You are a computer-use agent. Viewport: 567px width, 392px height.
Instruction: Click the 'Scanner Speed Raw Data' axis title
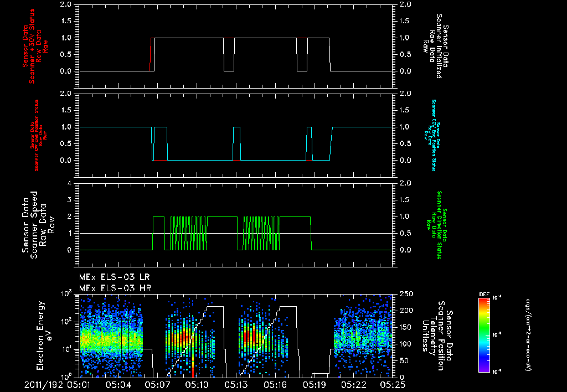38,225
